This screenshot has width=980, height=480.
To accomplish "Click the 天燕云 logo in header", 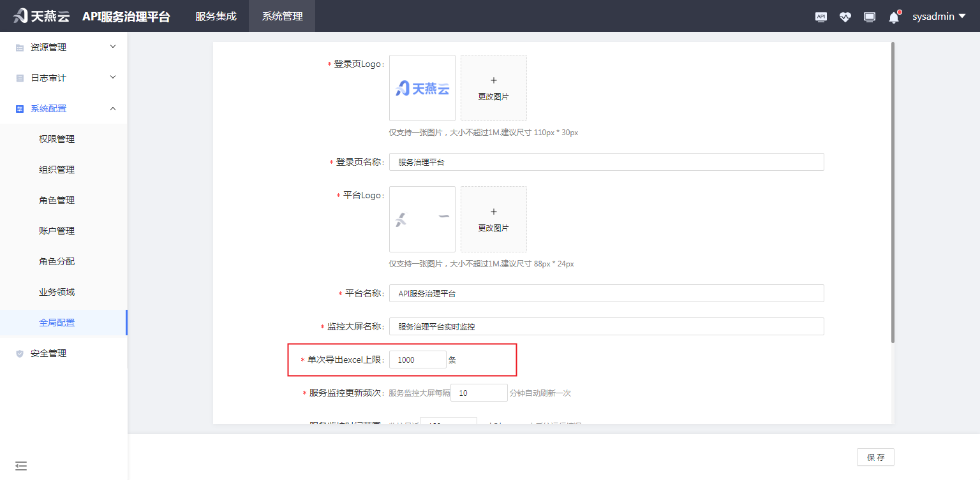I will tap(41, 16).
